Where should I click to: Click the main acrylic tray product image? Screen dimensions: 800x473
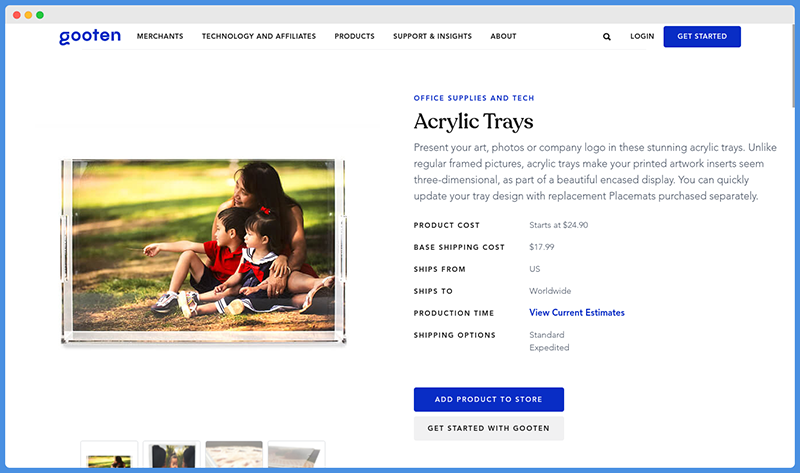[204, 252]
